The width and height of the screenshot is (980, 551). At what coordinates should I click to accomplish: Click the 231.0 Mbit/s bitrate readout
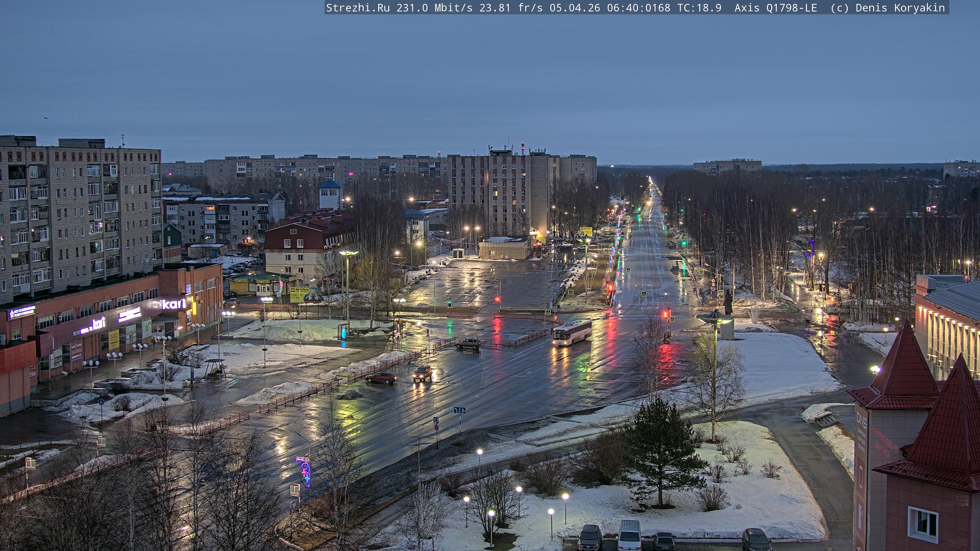tap(434, 8)
